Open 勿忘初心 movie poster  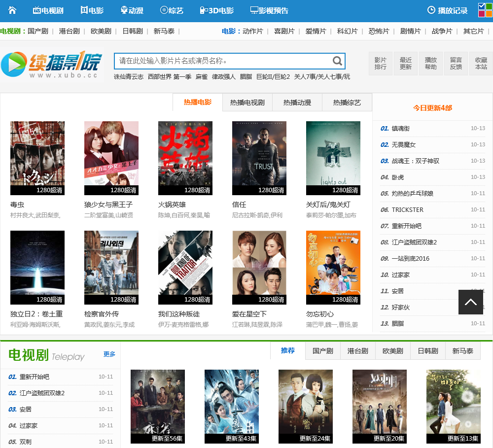[x=333, y=268]
